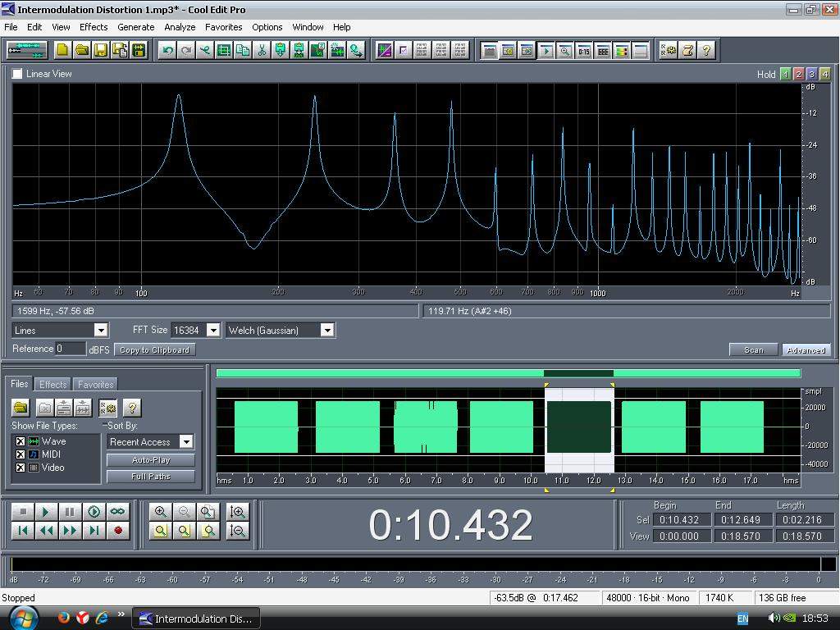
Task: Switch to multitrack view with waveform toggle icon
Action: [27, 50]
